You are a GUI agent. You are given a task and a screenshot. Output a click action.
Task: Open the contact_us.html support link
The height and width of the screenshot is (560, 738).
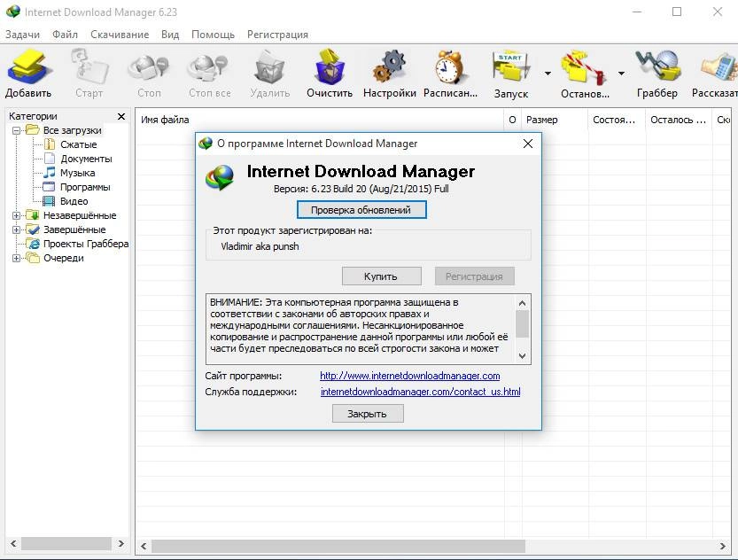(420, 392)
